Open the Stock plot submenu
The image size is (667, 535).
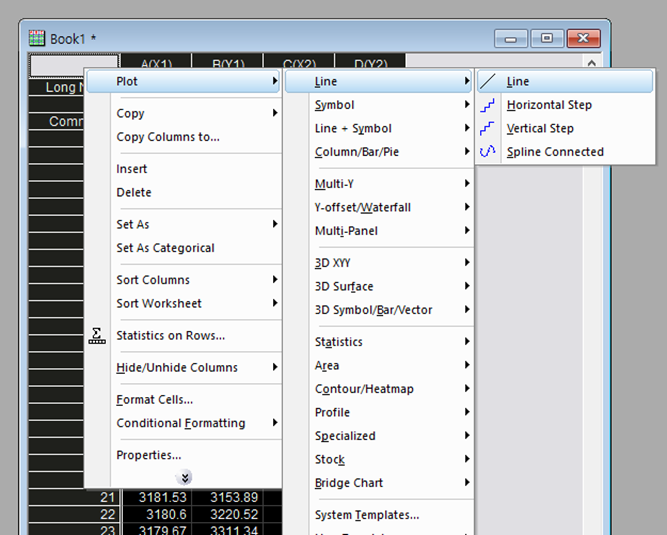379,459
